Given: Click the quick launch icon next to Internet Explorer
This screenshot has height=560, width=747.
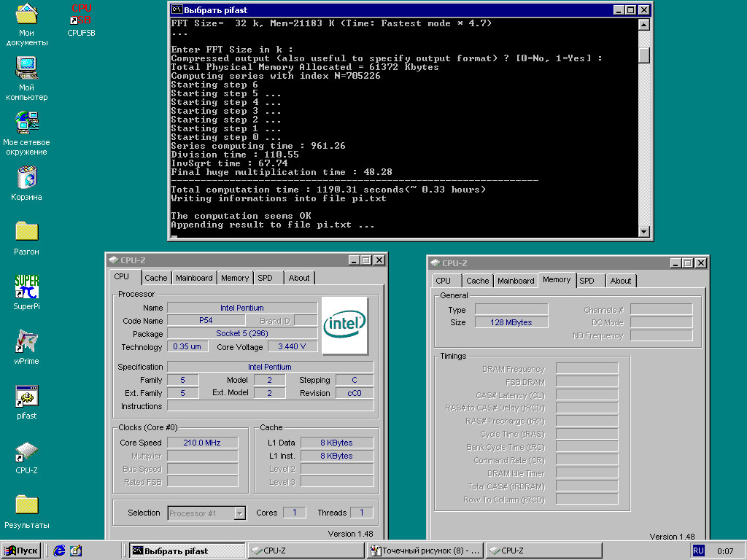Looking at the screenshot, I should tap(76, 551).
